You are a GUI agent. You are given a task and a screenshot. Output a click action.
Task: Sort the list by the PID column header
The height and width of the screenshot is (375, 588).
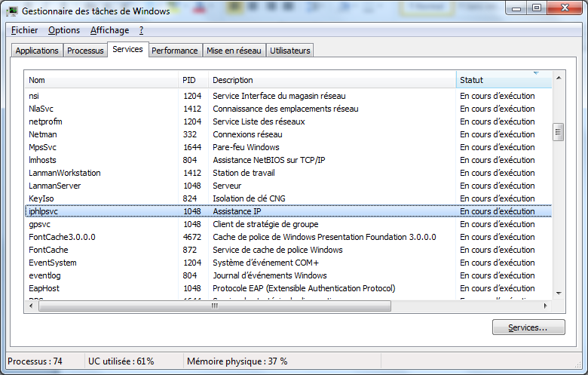click(x=193, y=80)
